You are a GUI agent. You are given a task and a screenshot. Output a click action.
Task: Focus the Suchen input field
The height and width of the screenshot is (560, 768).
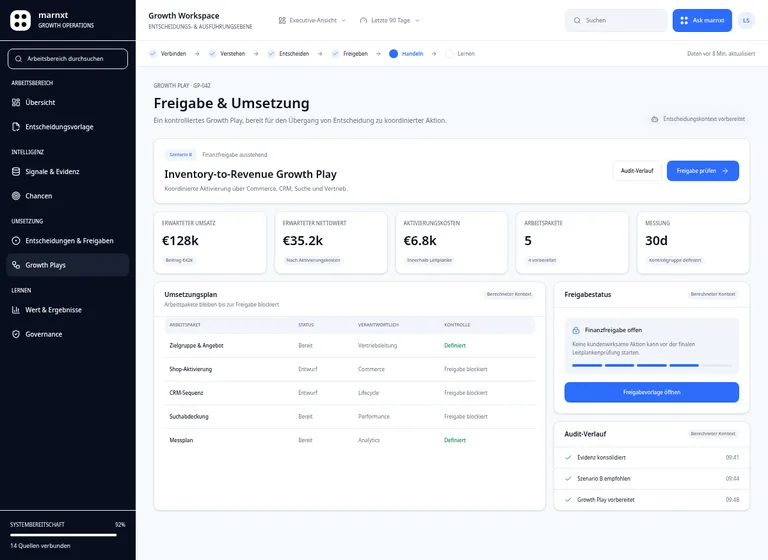[x=616, y=21]
